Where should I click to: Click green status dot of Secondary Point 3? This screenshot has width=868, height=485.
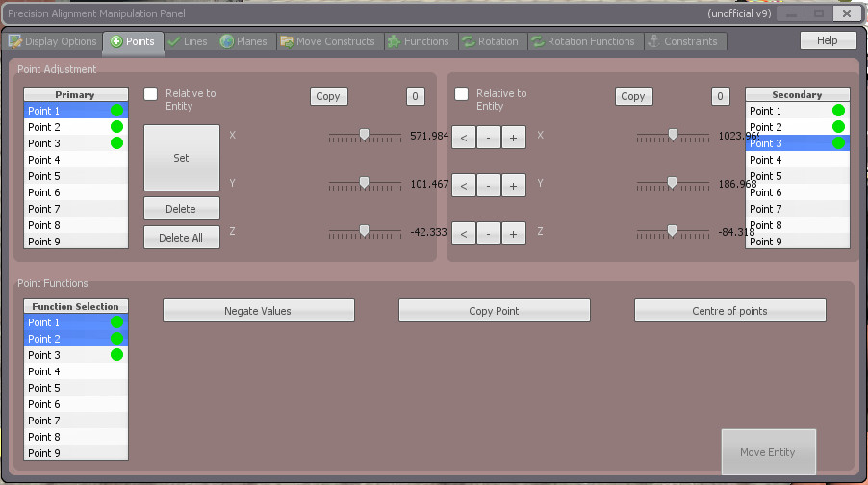(x=839, y=142)
